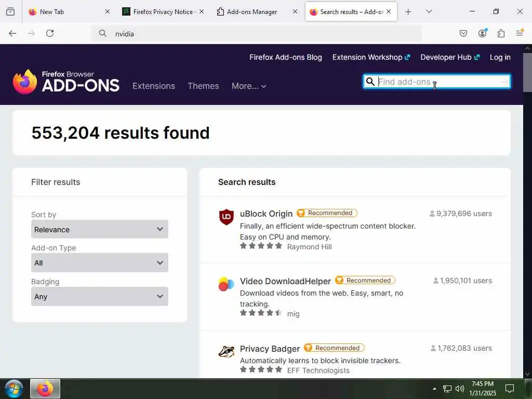Close the Search results tab

389,12
